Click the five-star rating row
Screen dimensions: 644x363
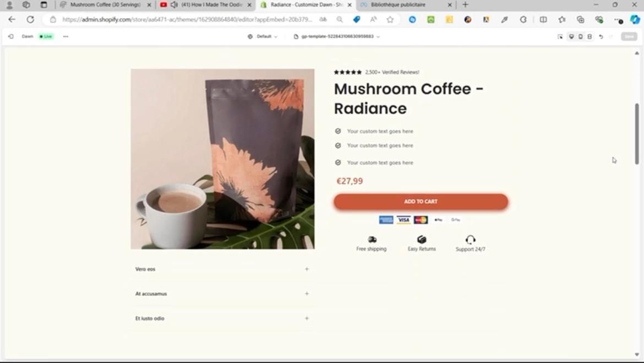tap(347, 72)
